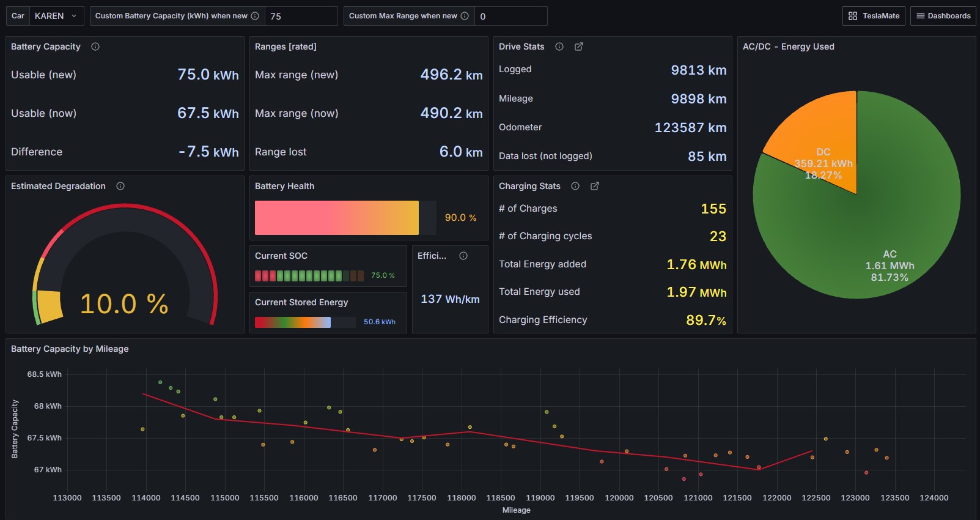The width and height of the screenshot is (980, 520).
Task: Edit Custom Max Range field showing 0
Action: point(511,16)
